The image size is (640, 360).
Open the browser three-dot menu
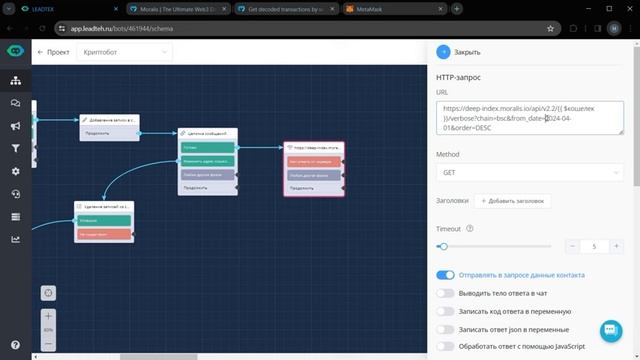631,29
